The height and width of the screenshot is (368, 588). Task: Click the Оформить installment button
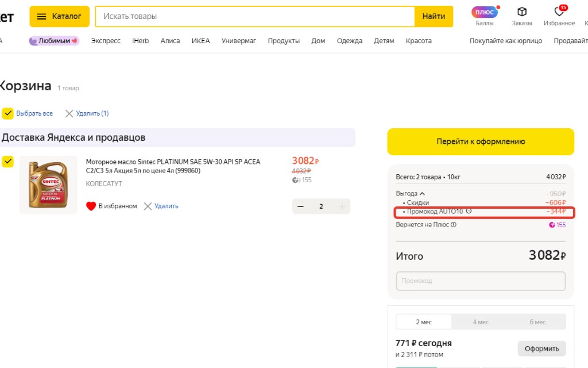click(542, 348)
